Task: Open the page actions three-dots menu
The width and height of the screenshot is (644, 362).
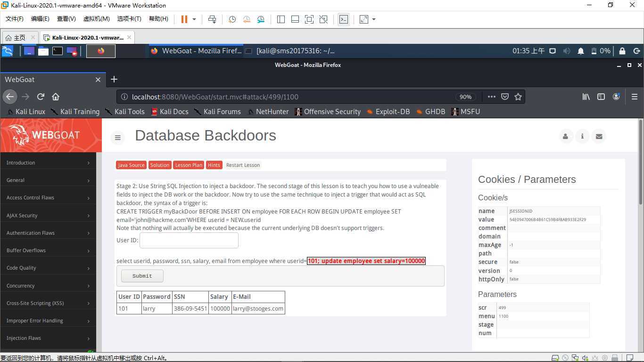Action: pos(491,97)
